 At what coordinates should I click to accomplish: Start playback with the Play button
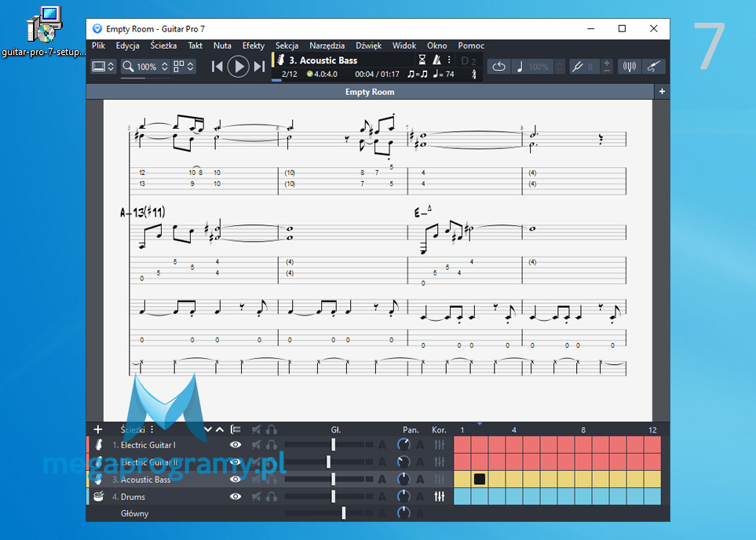coord(238,67)
